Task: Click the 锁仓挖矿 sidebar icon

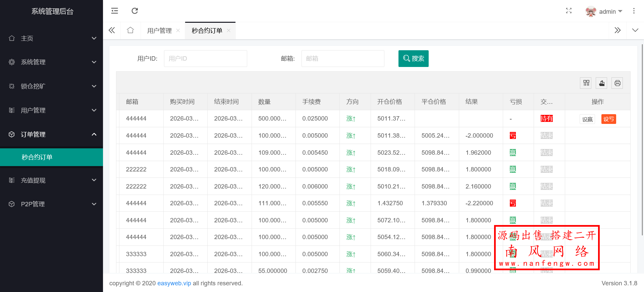Action: 12,86
